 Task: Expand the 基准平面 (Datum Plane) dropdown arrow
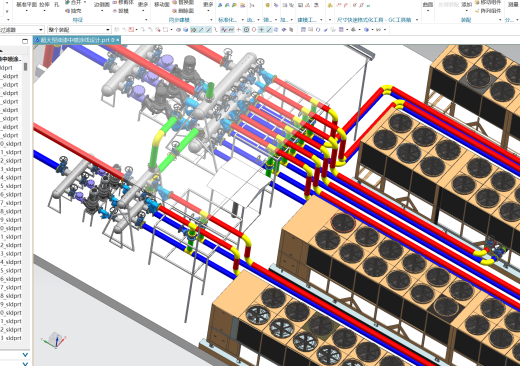coord(26,11)
